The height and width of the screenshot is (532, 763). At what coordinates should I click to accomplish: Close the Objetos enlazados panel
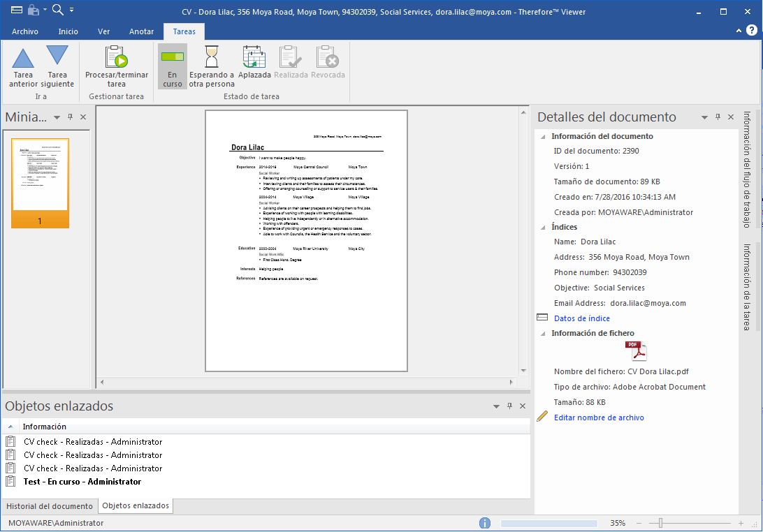point(523,406)
